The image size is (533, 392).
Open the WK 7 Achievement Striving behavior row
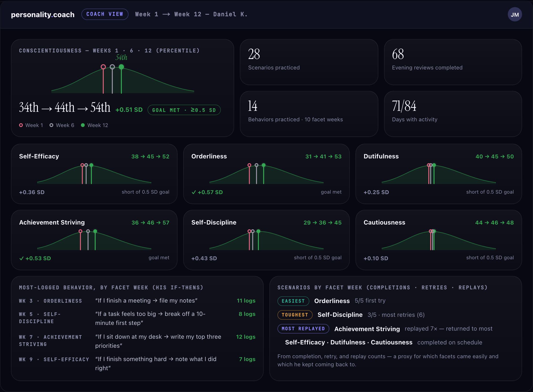coord(137,341)
